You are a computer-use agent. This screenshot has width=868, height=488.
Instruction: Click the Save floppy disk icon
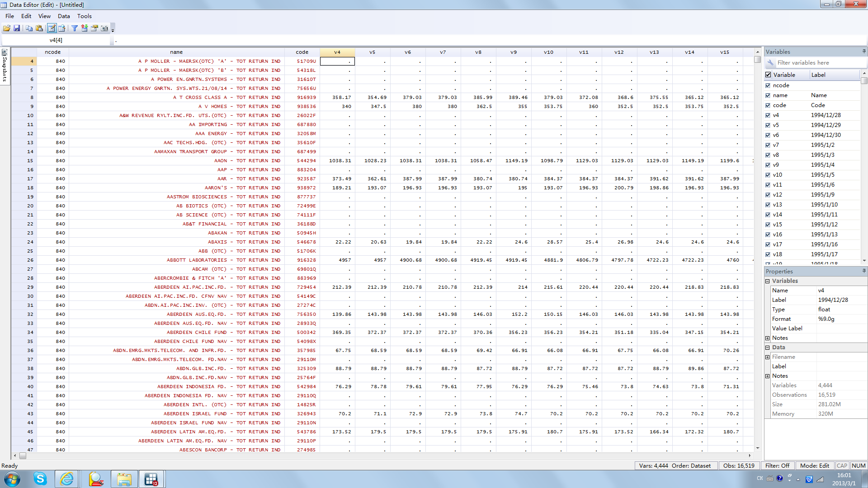[x=17, y=28]
